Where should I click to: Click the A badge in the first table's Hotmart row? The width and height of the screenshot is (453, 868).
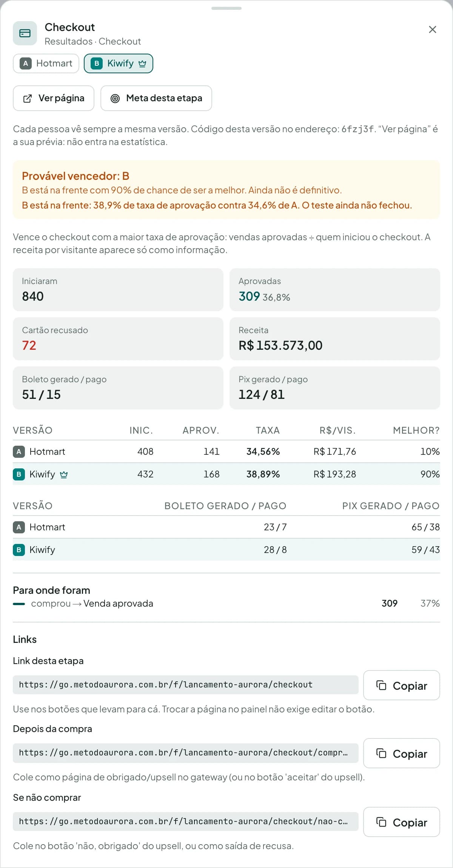[19, 452]
